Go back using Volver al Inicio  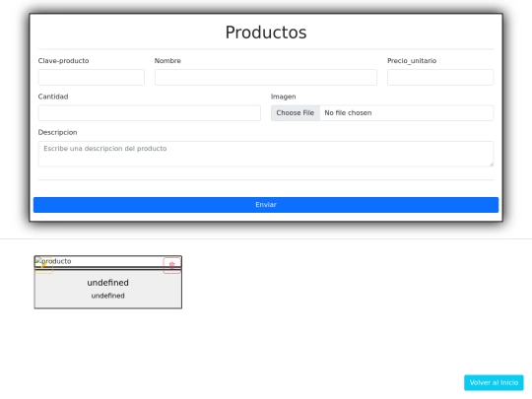[x=494, y=382]
